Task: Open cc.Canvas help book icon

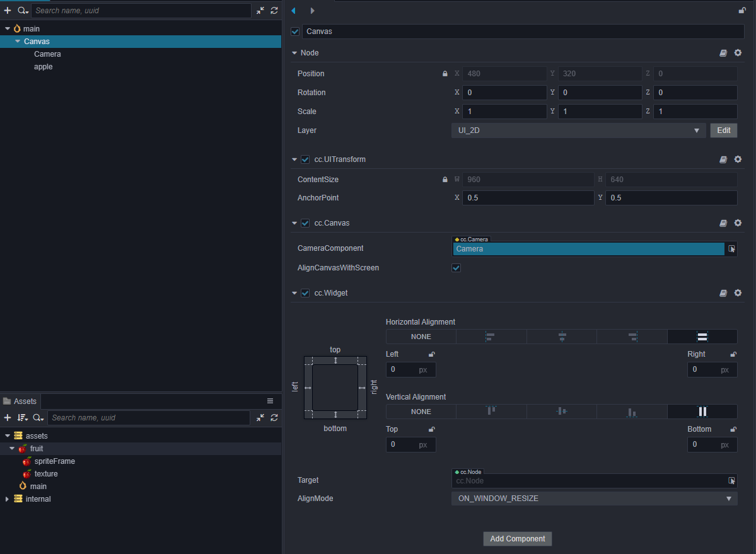Action: (x=723, y=223)
